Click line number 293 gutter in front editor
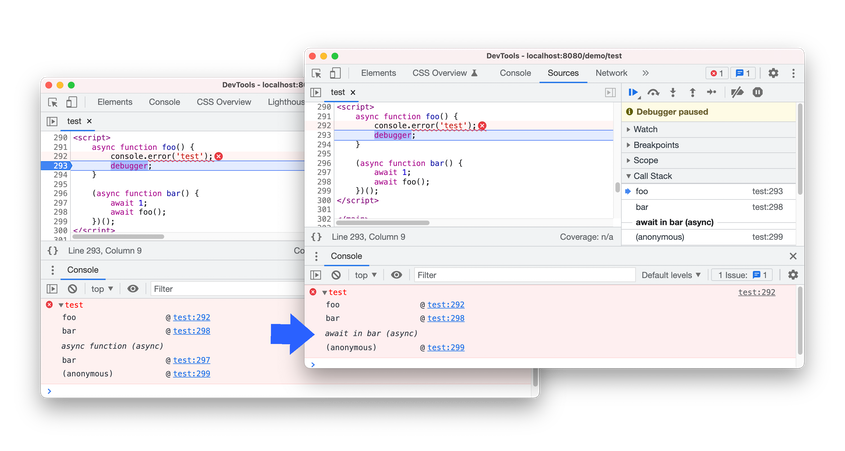Screen dimensions: 845x451 (x=324, y=135)
